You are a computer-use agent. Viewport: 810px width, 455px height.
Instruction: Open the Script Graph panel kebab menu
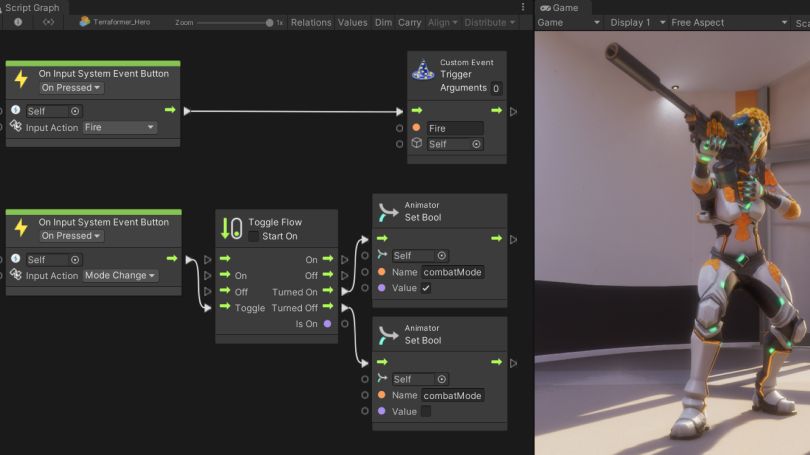[523, 7]
